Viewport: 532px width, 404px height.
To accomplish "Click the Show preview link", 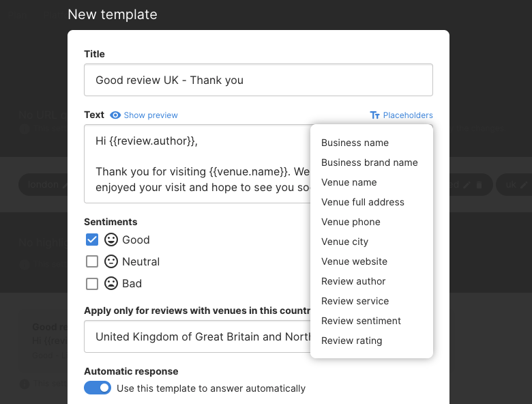I will [151, 115].
